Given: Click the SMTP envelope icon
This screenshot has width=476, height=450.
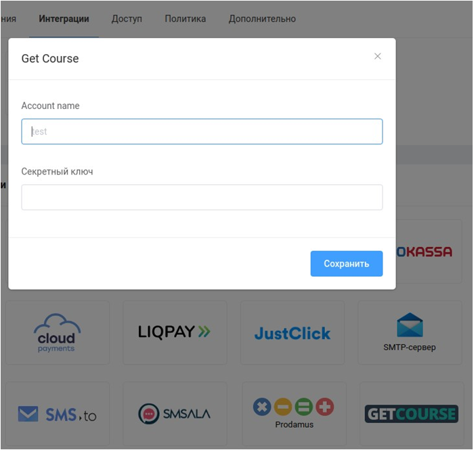Looking at the screenshot, I should click(x=410, y=325).
